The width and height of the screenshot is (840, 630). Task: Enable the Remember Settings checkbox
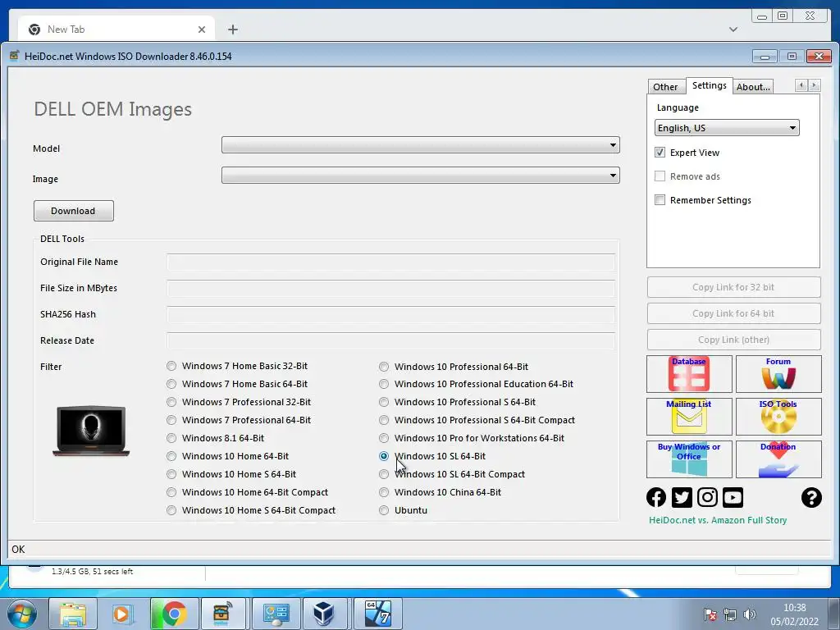coord(660,200)
